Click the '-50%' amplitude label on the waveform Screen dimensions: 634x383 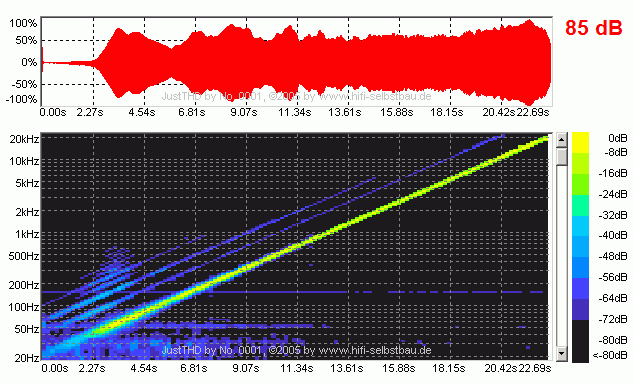23,84
